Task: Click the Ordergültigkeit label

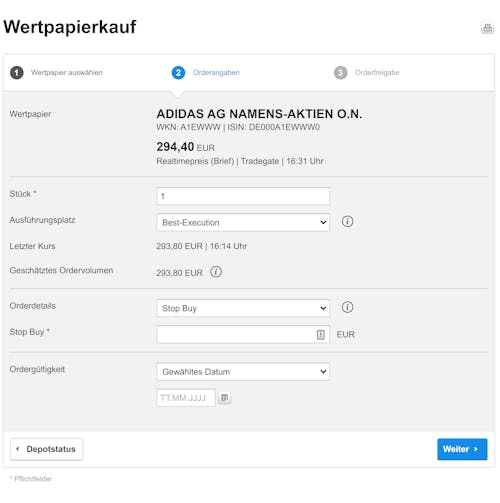Action: 37,369
